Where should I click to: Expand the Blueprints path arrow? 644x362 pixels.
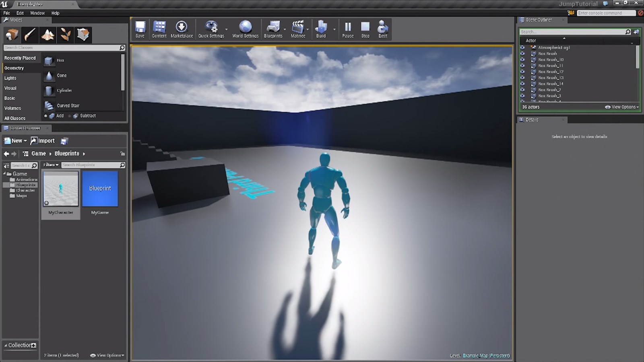coord(84,154)
